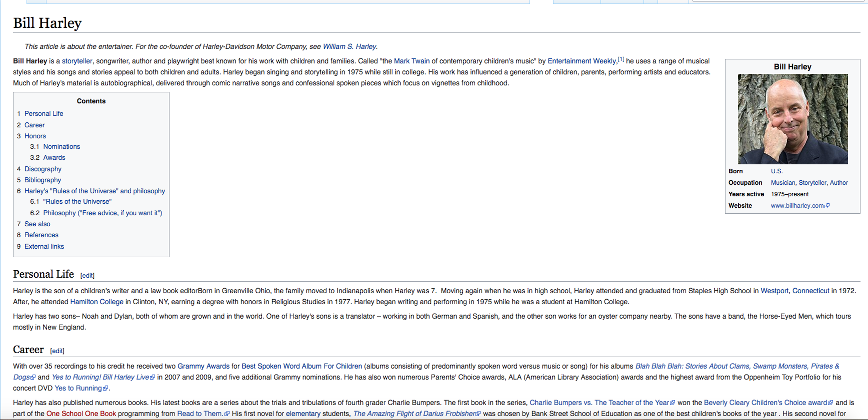Open Bill Harley infobox portrait photo

[x=792, y=119]
